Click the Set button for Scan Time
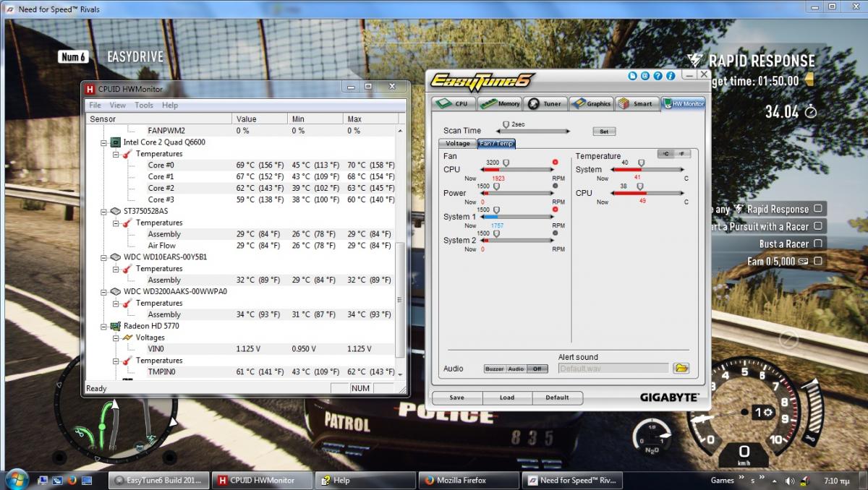Image resolution: width=868 pixels, height=490 pixels. coord(603,132)
